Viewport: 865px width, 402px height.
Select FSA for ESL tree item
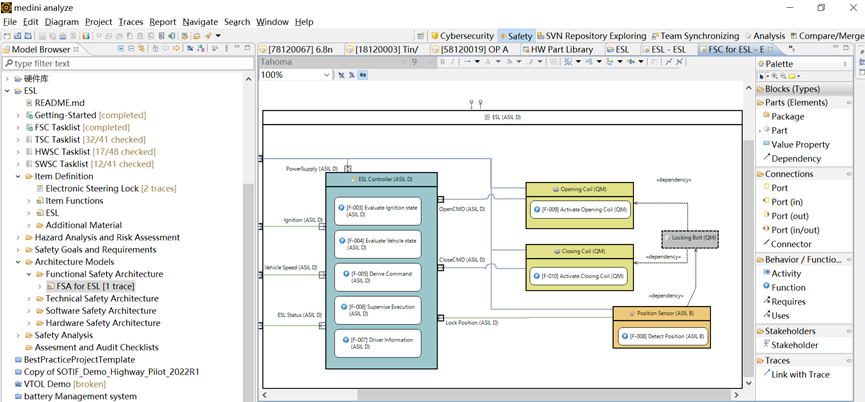pos(90,286)
